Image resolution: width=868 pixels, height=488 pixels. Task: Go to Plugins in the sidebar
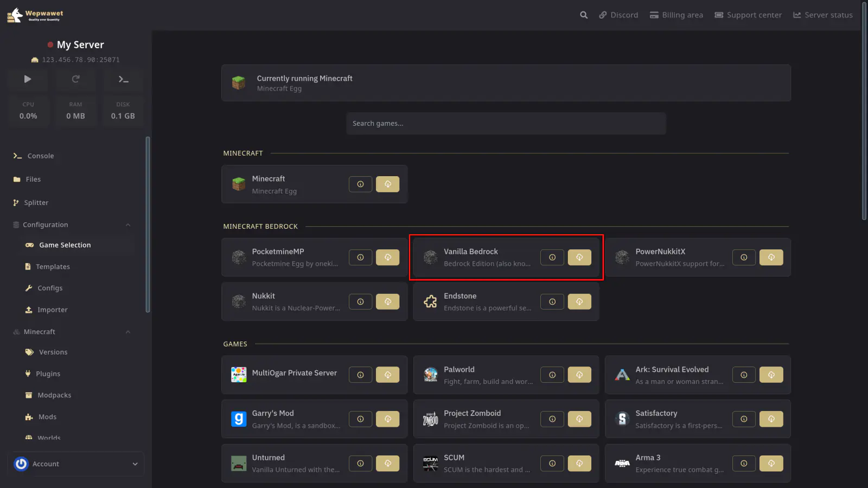click(x=48, y=374)
